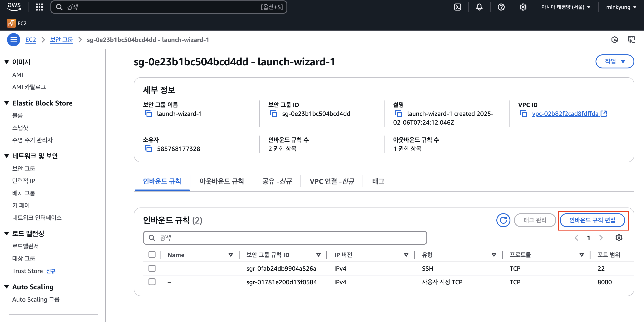Open the minkyung account menu
This screenshot has width=644, height=322.
click(621, 7)
